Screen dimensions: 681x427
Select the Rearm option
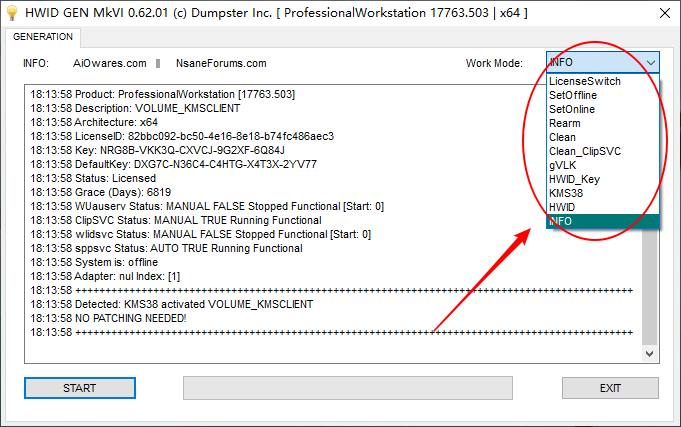coord(603,123)
